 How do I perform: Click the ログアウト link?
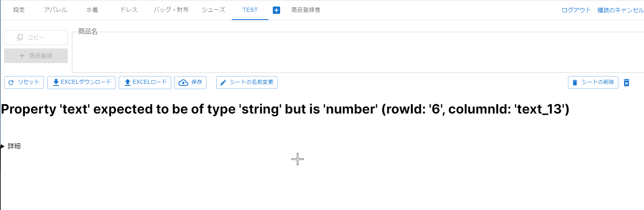click(576, 10)
